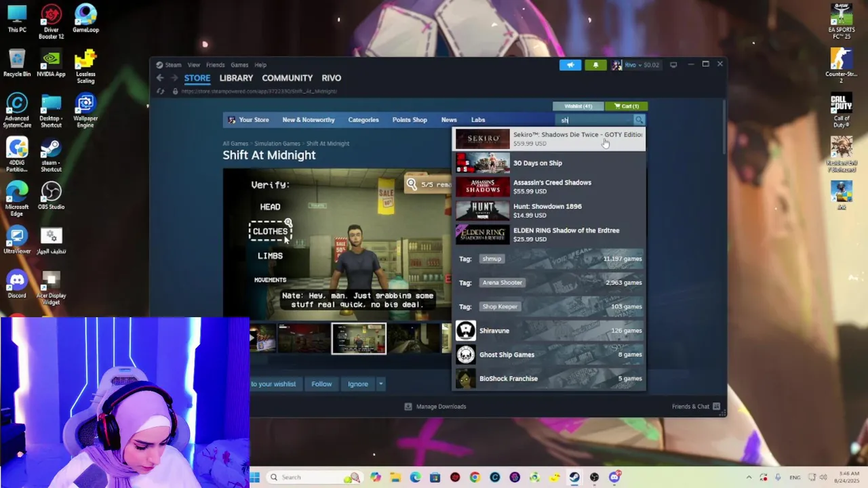The width and height of the screenshot is (868, 488).
Task: Open Steam notifications bell
Action: tap(595, 65)
